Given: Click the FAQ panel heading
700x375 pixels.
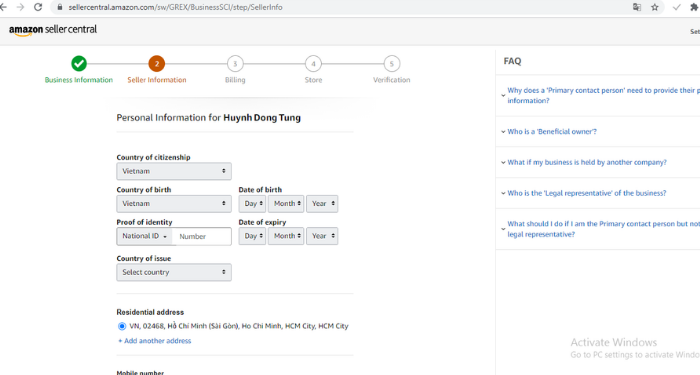Looking at the screenshot, I should (512, 61).
